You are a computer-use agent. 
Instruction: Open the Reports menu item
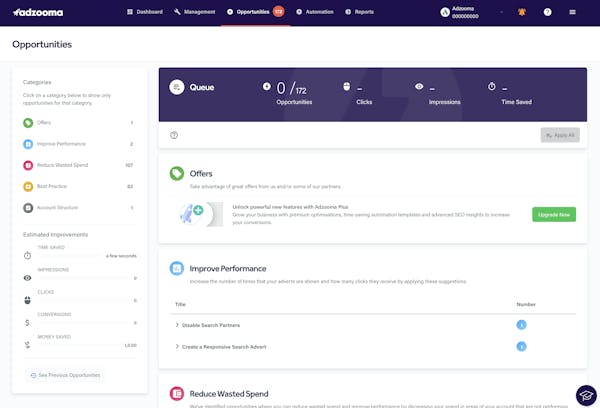(x=359, y=12)
